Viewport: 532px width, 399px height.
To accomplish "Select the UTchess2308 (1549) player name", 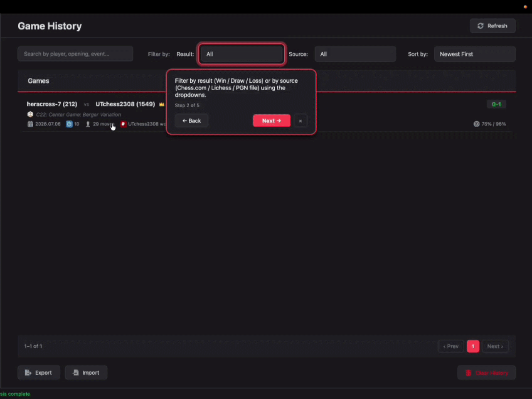I will point(125,104).
